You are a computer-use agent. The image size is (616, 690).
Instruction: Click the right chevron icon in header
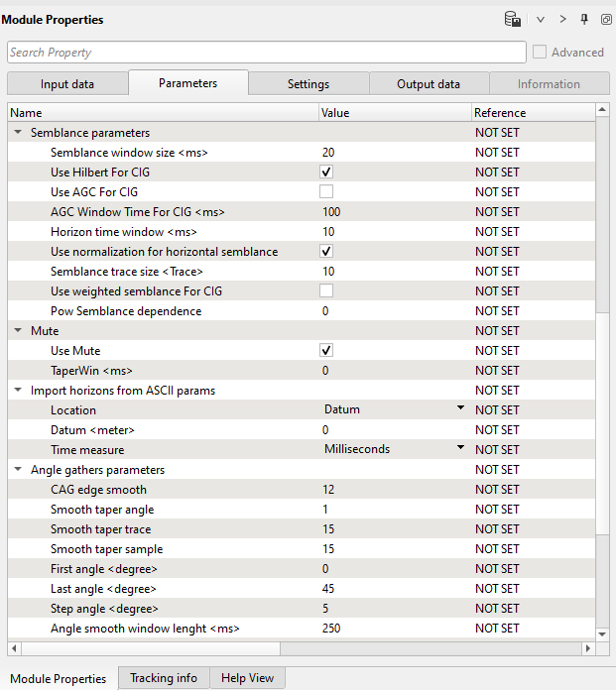(562, 20)
